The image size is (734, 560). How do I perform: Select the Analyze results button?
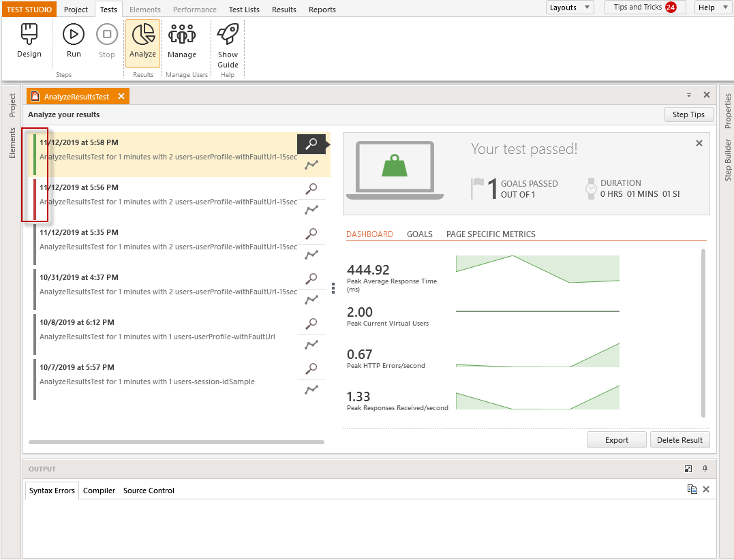(x=142, y=43)
